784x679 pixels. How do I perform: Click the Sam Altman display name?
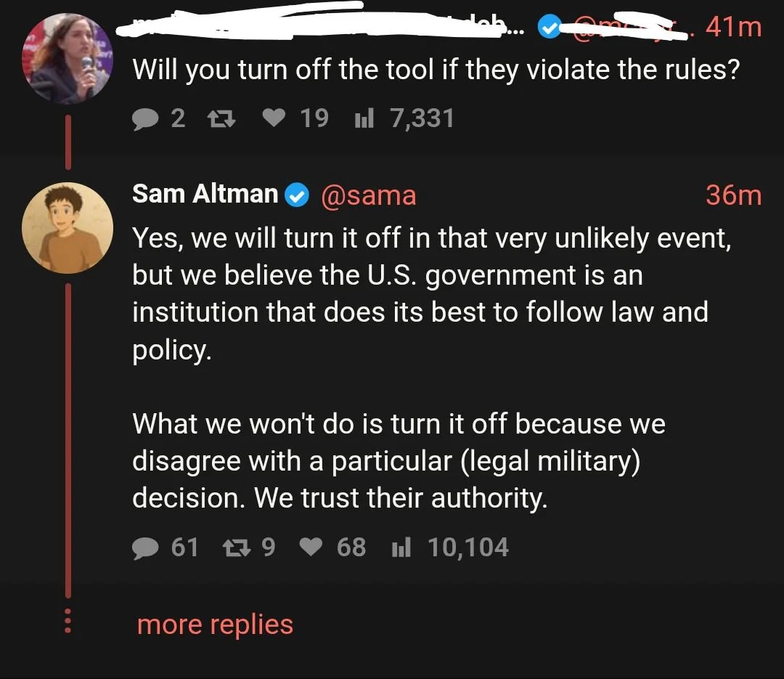click(x=205, y=195)
